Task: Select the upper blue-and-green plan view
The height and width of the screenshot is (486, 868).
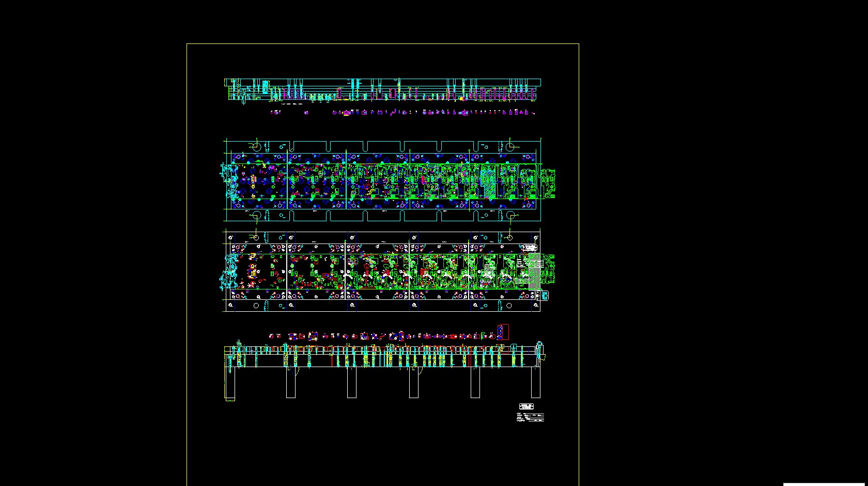Action: [x=382, y=180]
